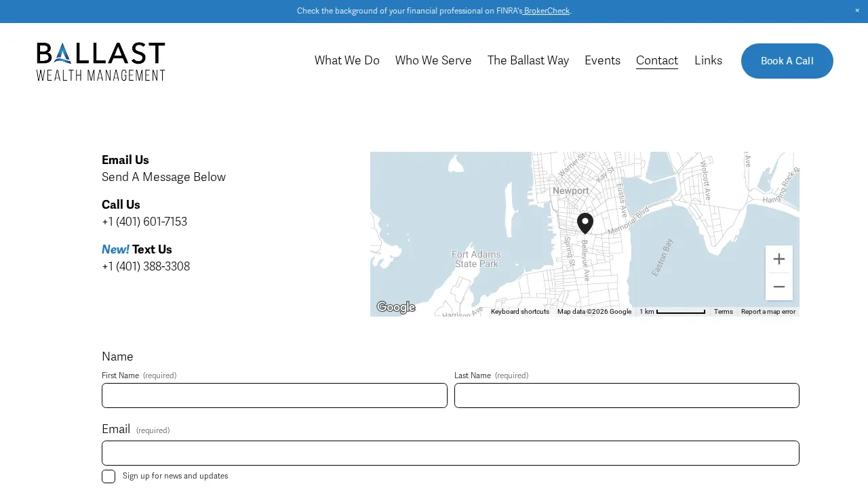Open the Links nav item
The width and height of the screenshot is (868, 488).
click(708, 60)
